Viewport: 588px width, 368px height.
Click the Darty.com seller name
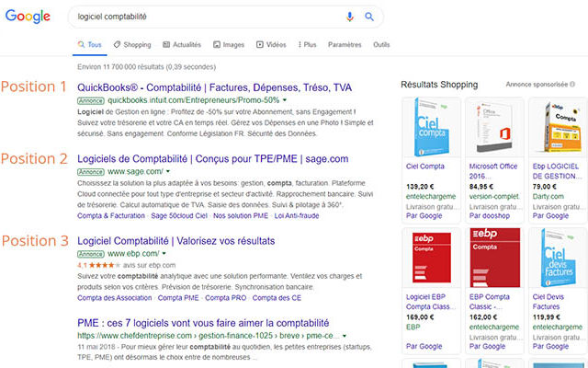[x=548, y=196]
